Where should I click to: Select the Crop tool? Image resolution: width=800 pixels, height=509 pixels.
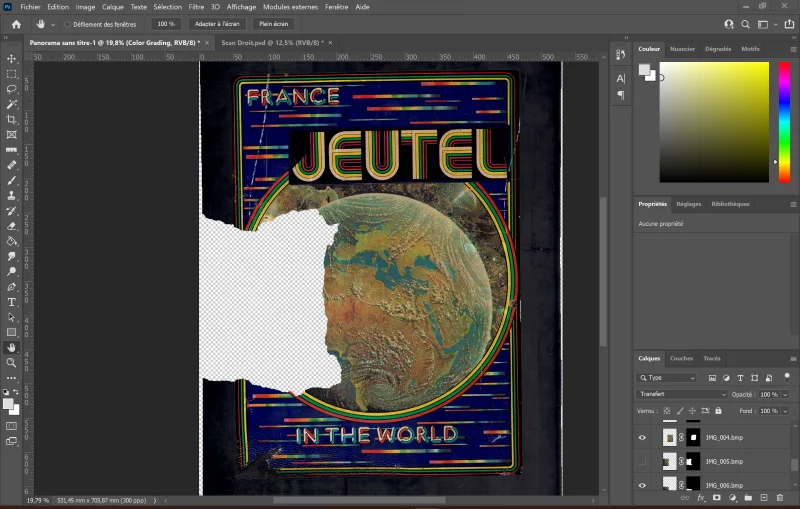tap(12, 119)
